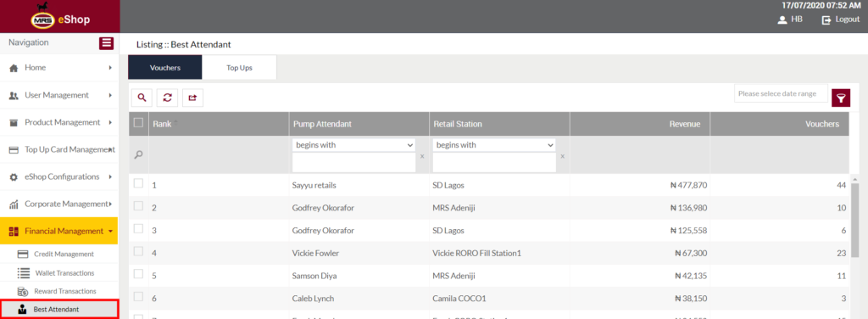Collapse the Financial Management menu section

click(x=59, y=231)
